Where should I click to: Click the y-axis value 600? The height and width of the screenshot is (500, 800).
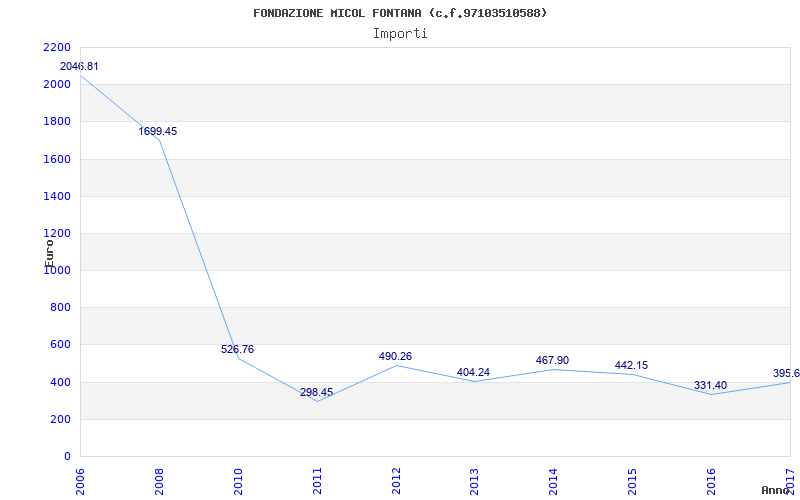click(x=60, y=345)
